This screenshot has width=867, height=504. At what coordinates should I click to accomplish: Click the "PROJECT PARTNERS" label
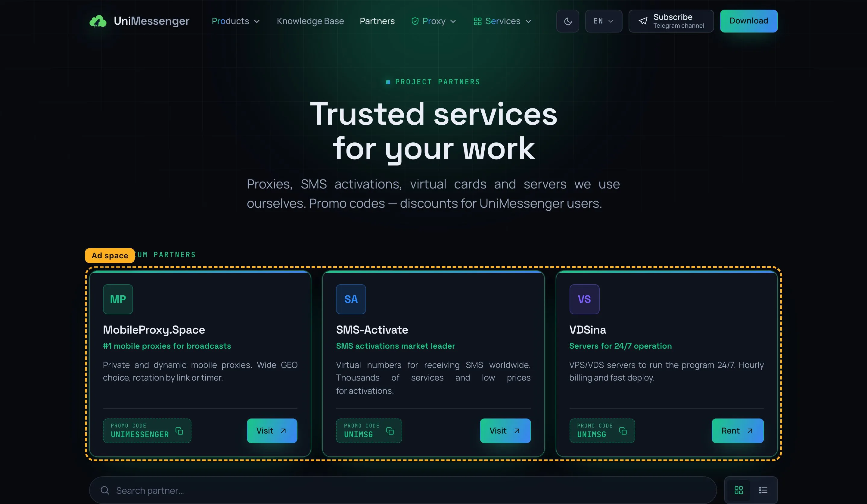tap(437, 82)
